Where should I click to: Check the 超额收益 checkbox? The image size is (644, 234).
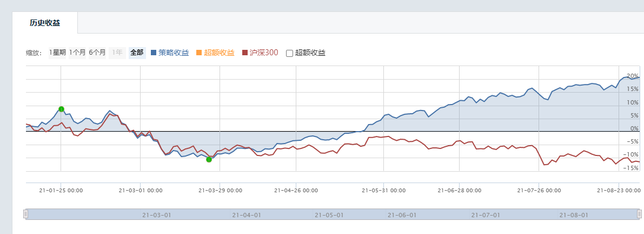coord(289,53)
